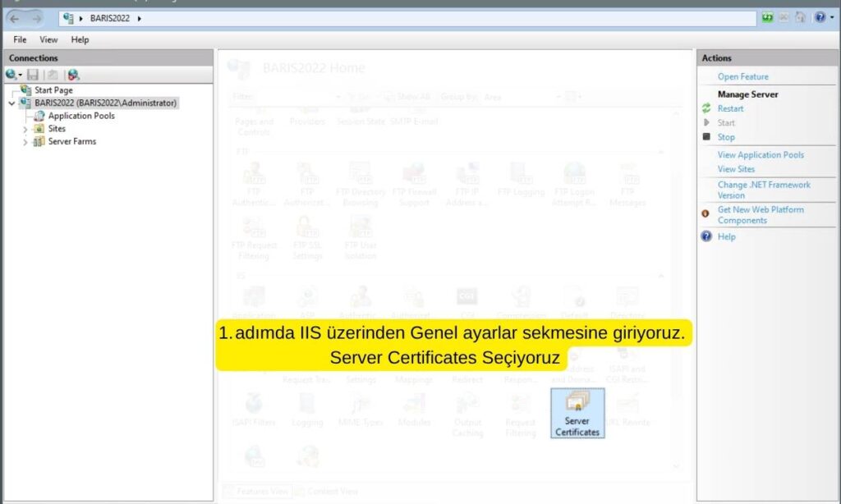Click the Stop link under Manage Server
841x504 pixels.
726,137
